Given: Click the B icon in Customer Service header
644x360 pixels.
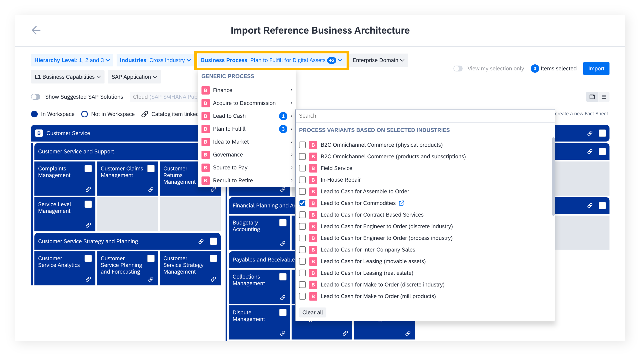Looking at the screenshot, I should click(39, 133).
